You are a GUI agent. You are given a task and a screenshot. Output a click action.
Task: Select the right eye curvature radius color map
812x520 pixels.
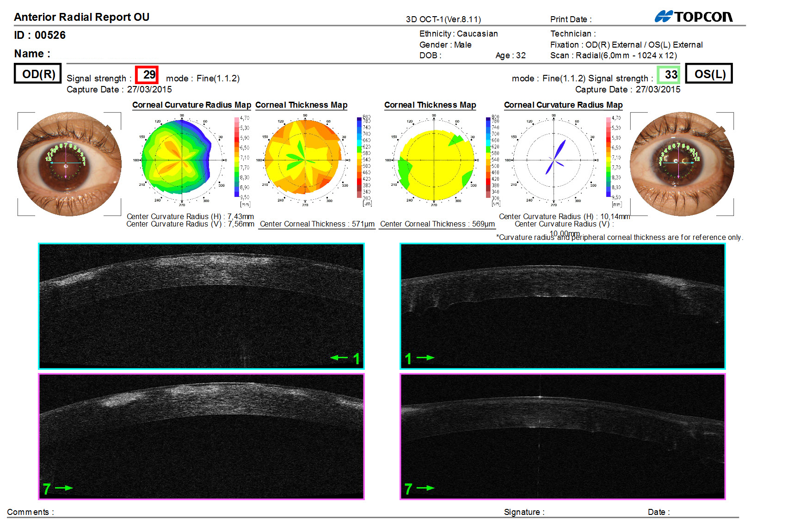[182, 160]
